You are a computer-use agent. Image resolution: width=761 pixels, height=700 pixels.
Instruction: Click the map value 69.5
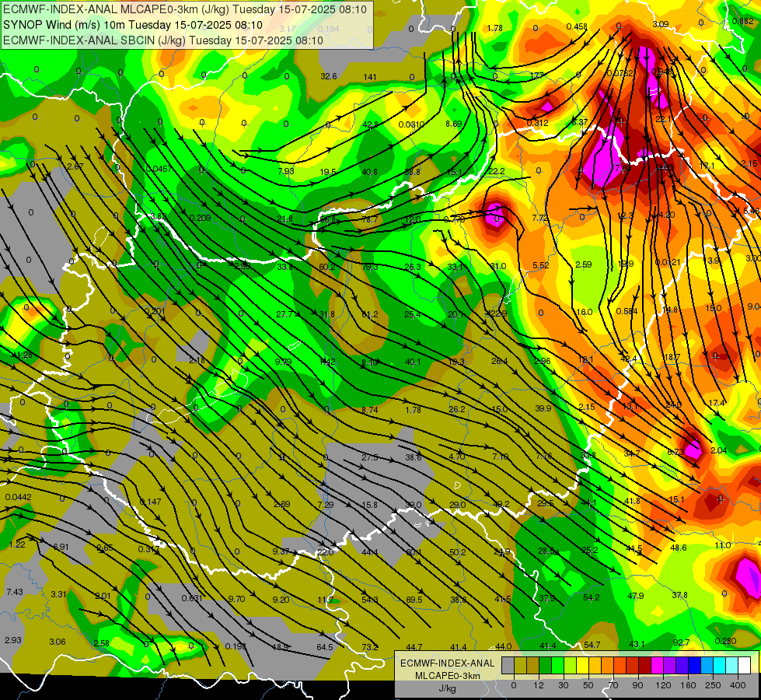click(414, 600)
